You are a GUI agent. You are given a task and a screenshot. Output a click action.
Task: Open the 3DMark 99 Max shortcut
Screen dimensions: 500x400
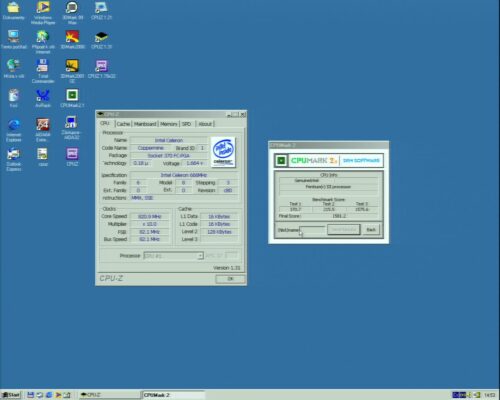pyautogui.click(x=72, y=13)
